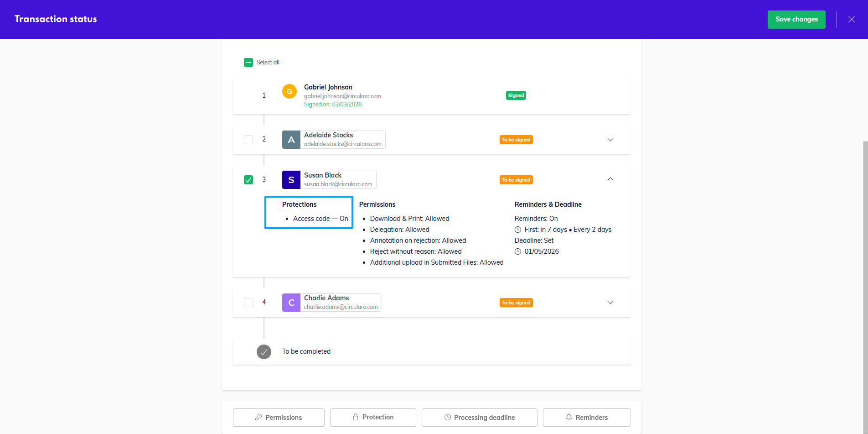Click the clock icon beside deadline date 01/05/2026
The image size is (868, 434).
point(518,251)
